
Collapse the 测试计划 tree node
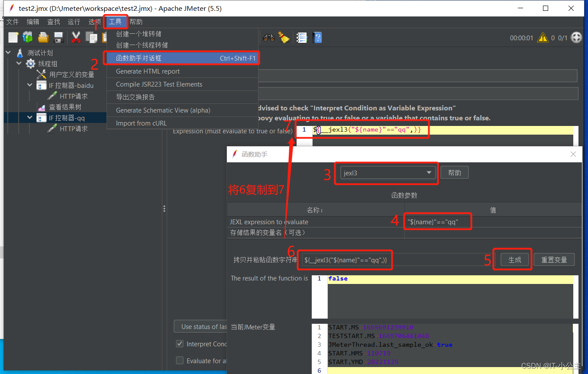point(8,52)
